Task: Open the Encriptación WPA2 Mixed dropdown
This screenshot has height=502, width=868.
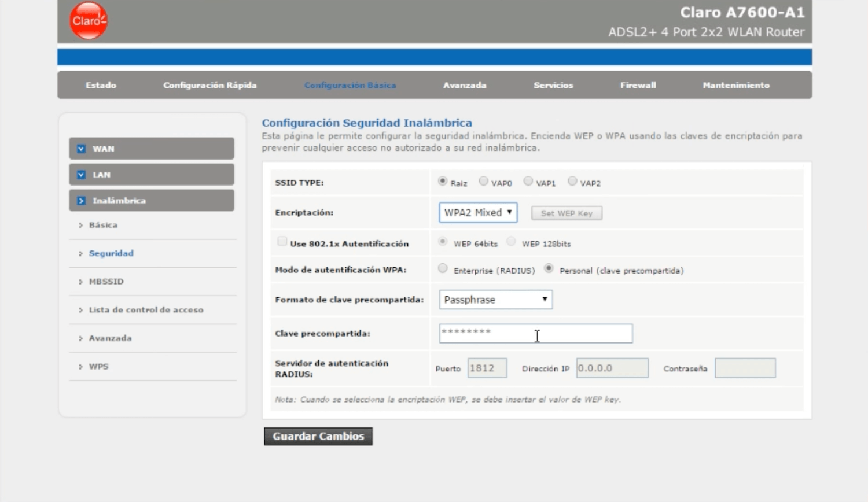Action: (x=477, y=213)
